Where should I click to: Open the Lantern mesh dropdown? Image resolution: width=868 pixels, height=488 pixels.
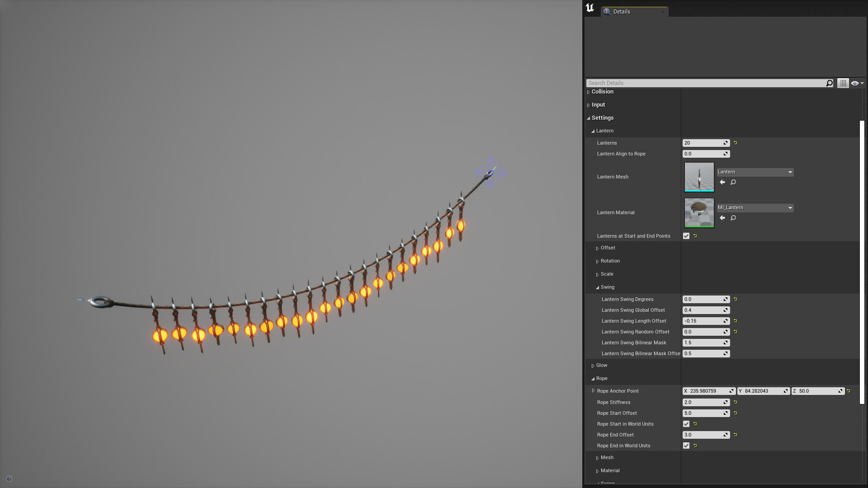(x=789, y=172)
